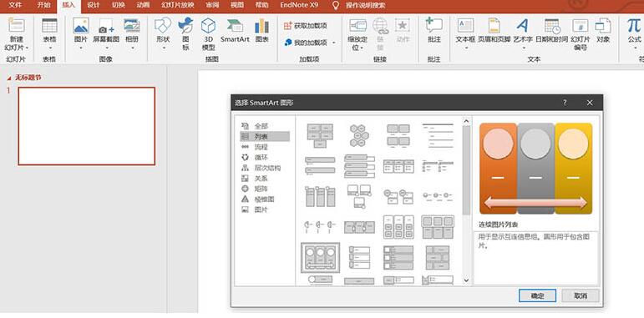
Task: Click the 取消 button
Action: click(581, 295)
